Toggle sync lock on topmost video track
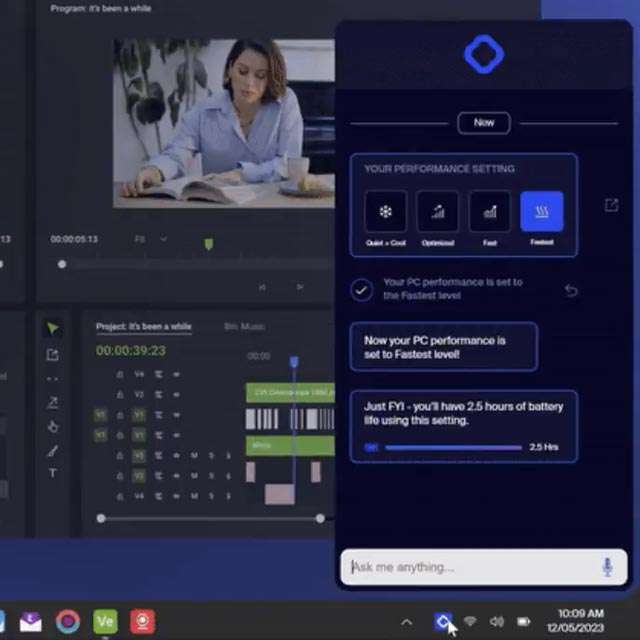640x640 pixels. [158, 374]
